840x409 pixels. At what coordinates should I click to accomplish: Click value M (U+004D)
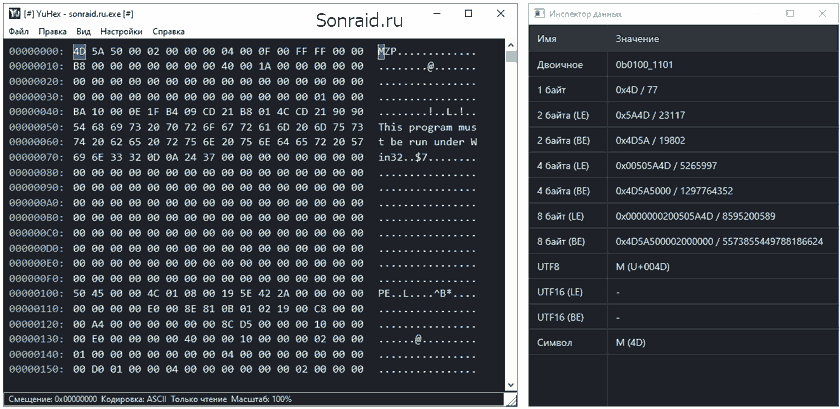tap(642, 267)
